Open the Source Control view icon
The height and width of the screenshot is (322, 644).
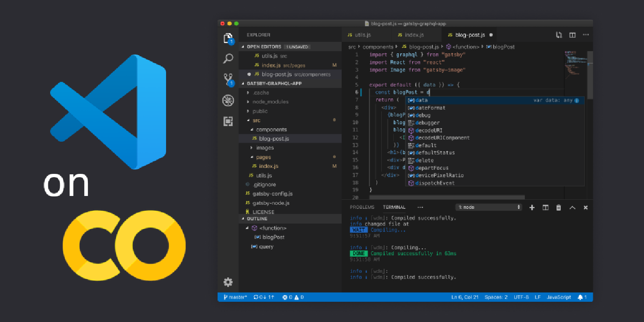(x=228, y=79)
